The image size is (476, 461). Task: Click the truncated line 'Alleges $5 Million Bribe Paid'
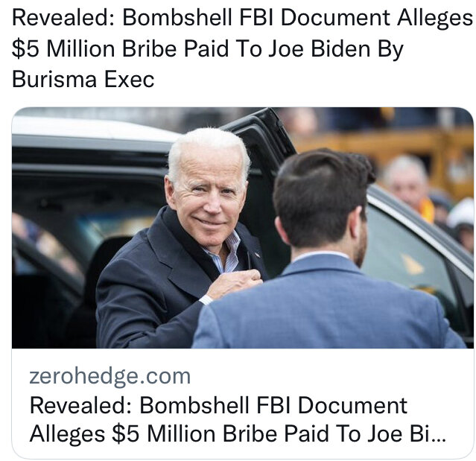coord(238,433)
